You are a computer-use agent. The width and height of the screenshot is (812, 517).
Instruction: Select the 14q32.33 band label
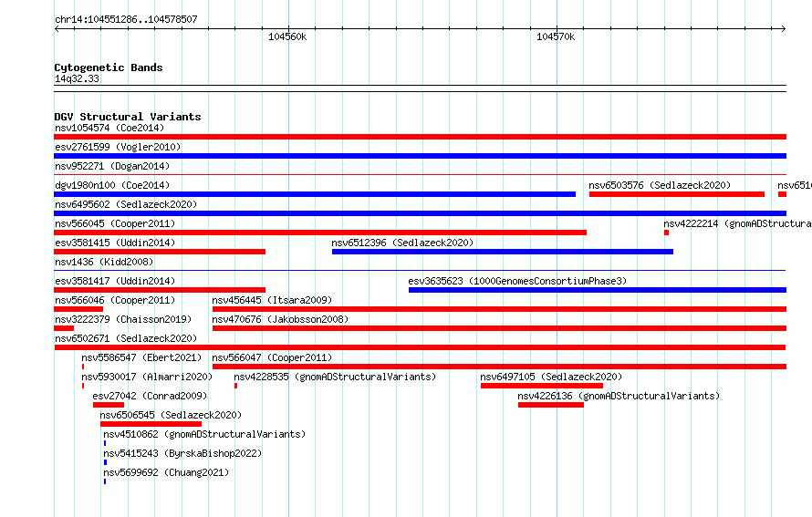(77, 78)
